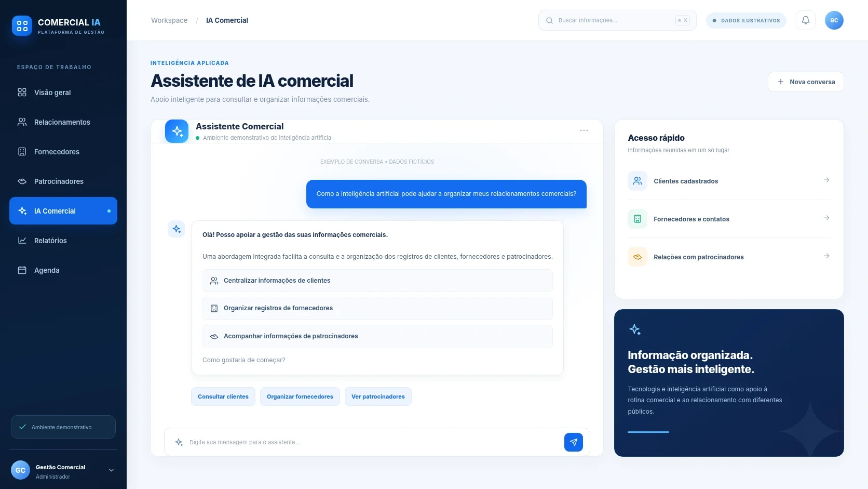Click the user question message bubble
This screenshot has height=489, width=868.
(446, 194)
